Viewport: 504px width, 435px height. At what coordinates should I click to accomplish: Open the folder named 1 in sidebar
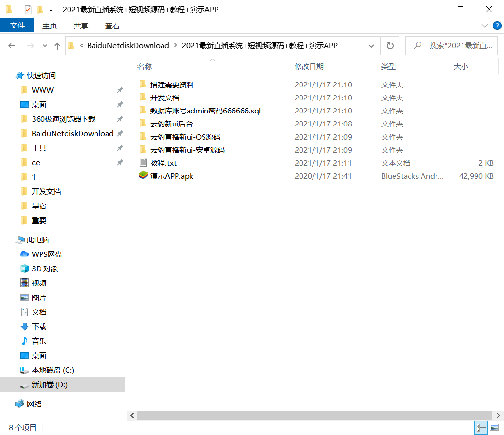[x=33, y=177]
